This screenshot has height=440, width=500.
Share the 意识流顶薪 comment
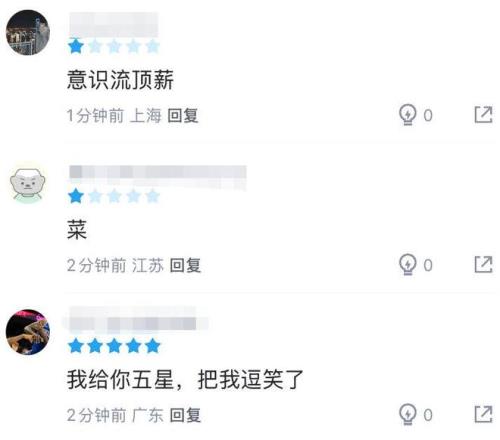(x=483, y=115)
